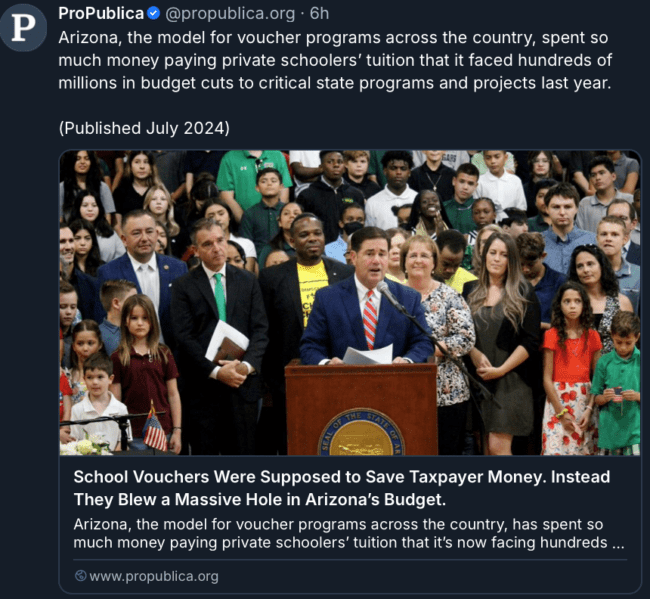
Task: Click the speaker in the blue suit at podium
Action: coord(366,298)
